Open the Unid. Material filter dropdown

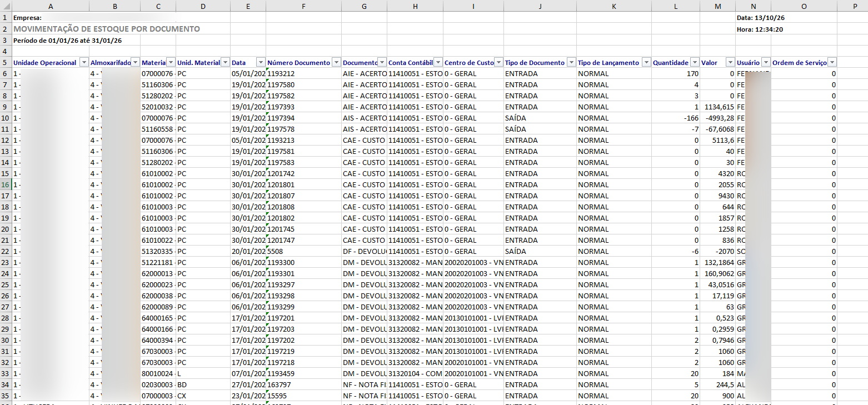[x=225, y=63]
